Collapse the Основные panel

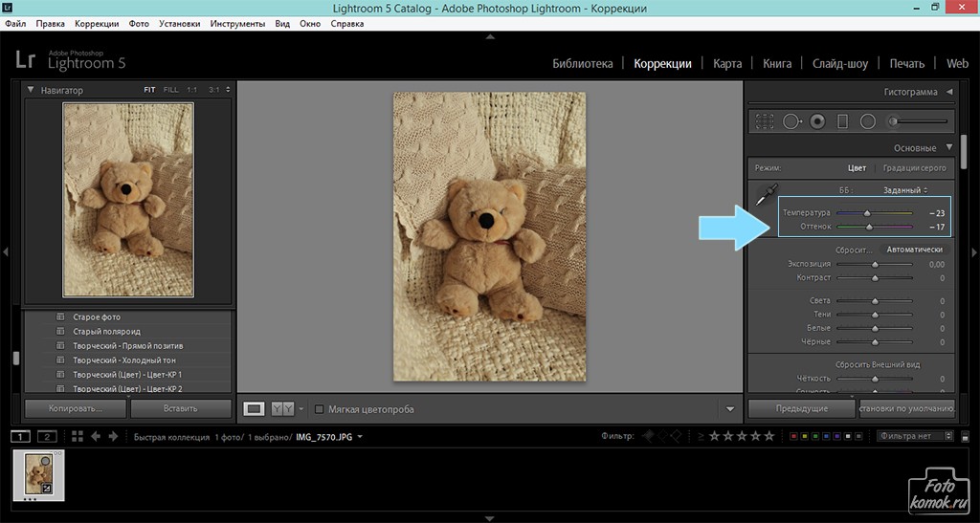[x=949, y=148]
